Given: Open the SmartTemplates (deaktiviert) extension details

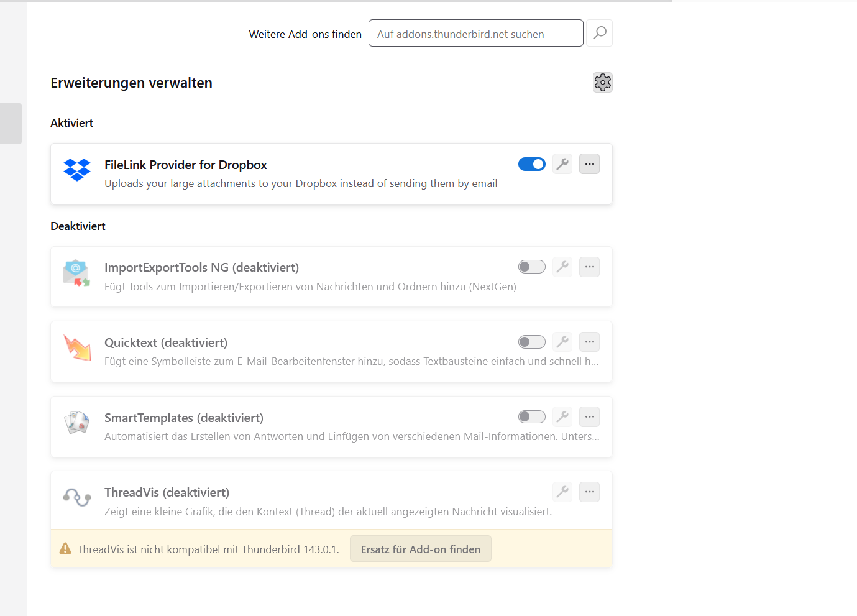Looking at the screenshot, I should (184, 418).
